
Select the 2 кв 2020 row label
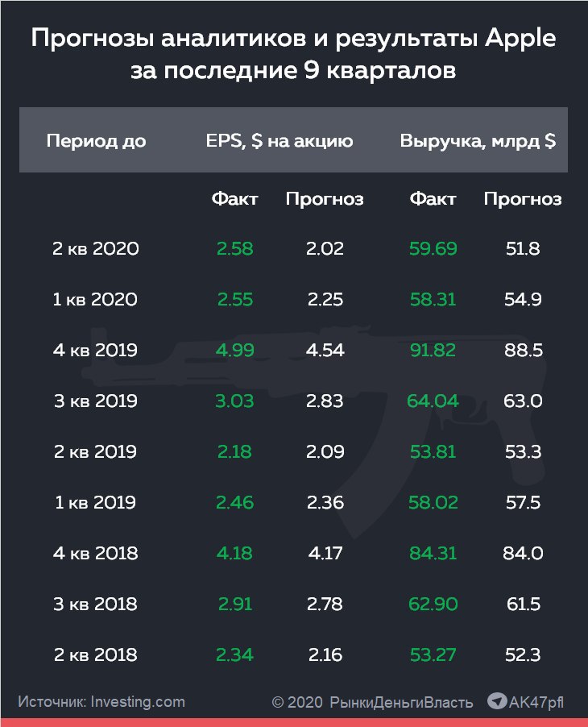[x=96, y=248]
